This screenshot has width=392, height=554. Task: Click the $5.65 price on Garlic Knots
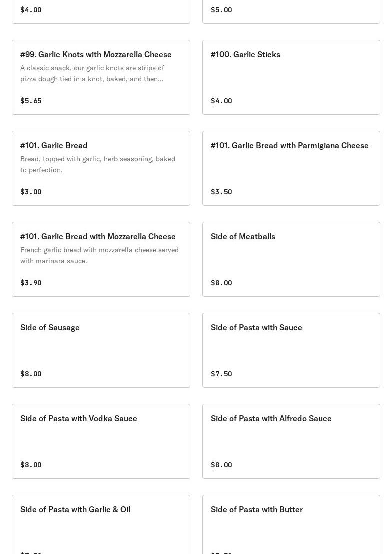coord(31,101)
